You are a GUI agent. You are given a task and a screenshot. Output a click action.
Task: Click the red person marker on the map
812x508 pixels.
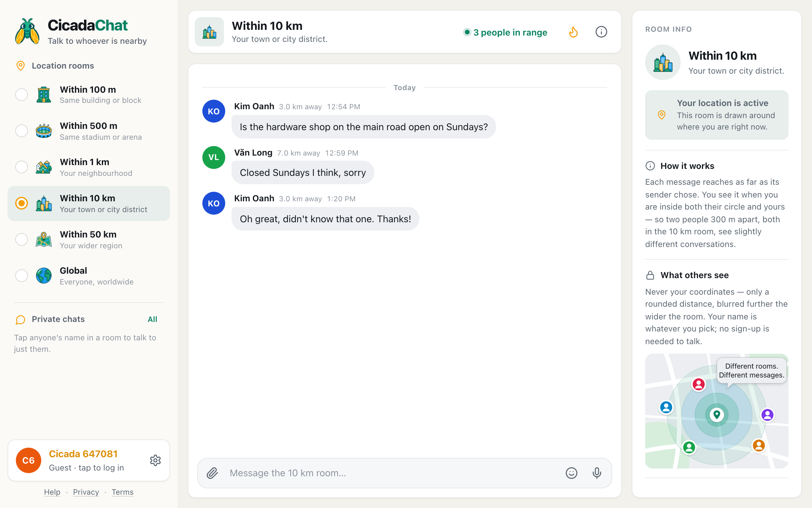pyautogui.click(x=698, y=384)
